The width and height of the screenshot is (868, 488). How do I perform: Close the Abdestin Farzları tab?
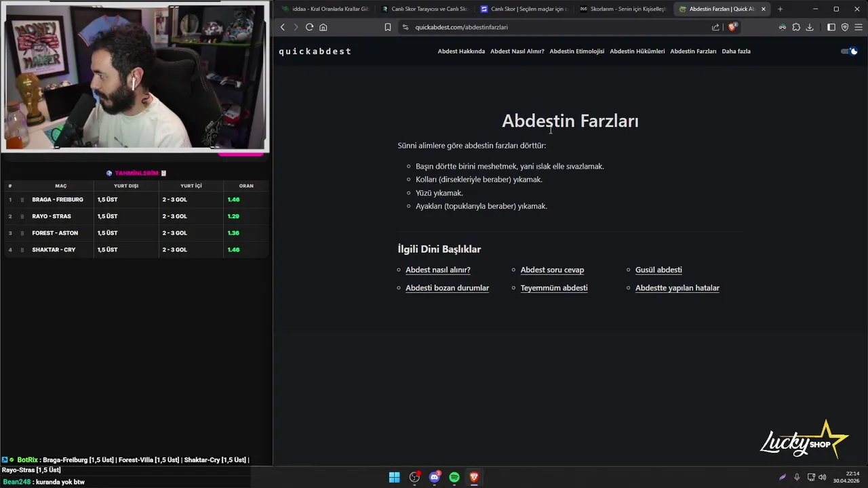coord(764,9)
